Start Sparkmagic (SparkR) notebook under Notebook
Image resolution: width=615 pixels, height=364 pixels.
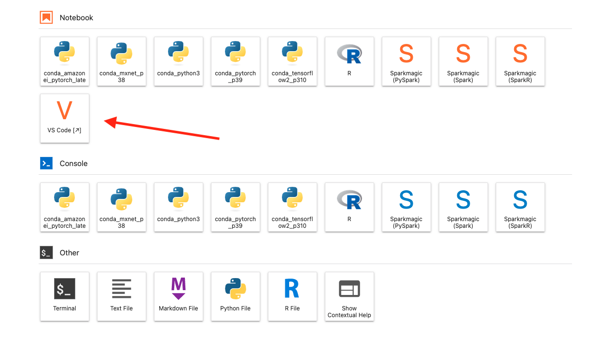(x=520, y=61)
